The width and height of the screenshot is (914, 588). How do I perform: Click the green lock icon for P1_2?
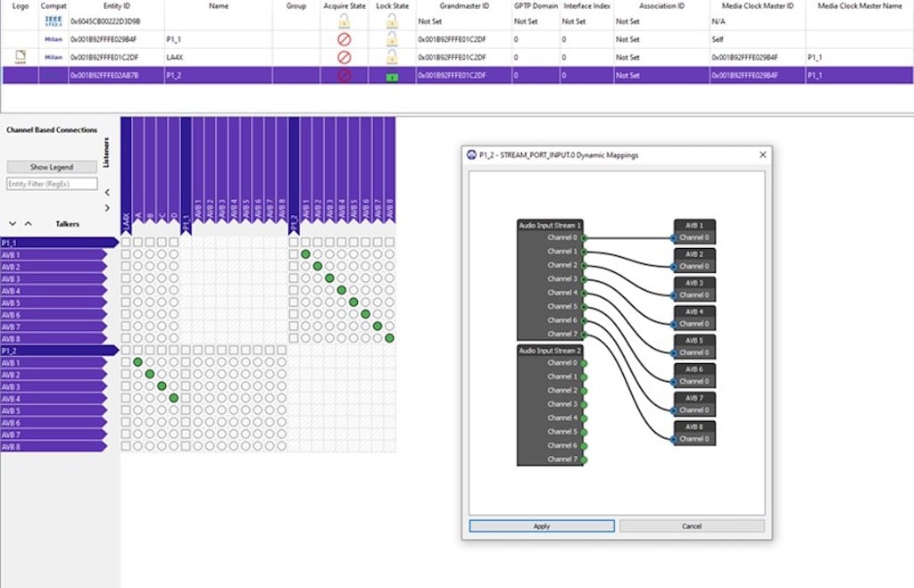(x=391, y=77)
